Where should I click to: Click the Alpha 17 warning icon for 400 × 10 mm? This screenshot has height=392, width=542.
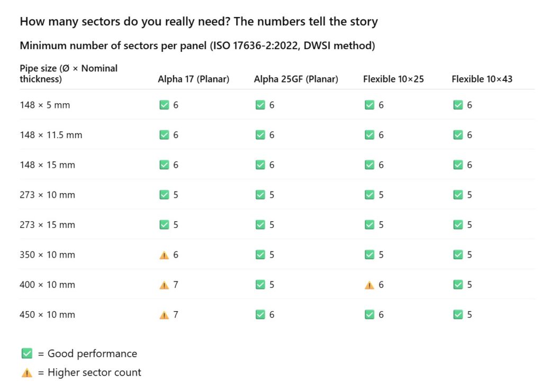coord(164,285)
